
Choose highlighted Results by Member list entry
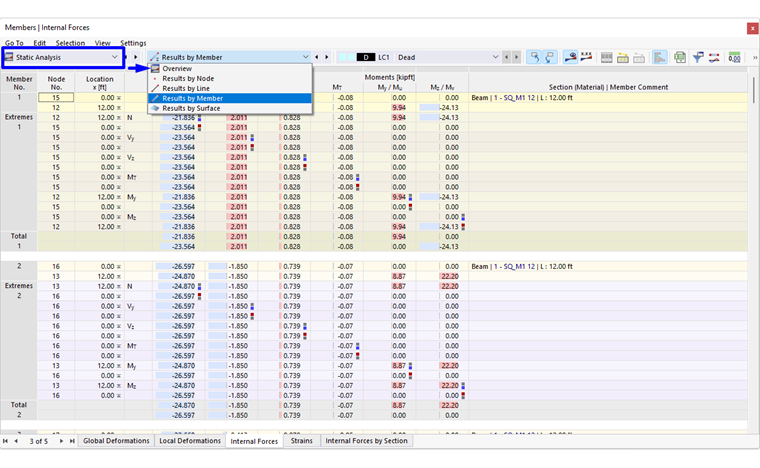(230, 98)
